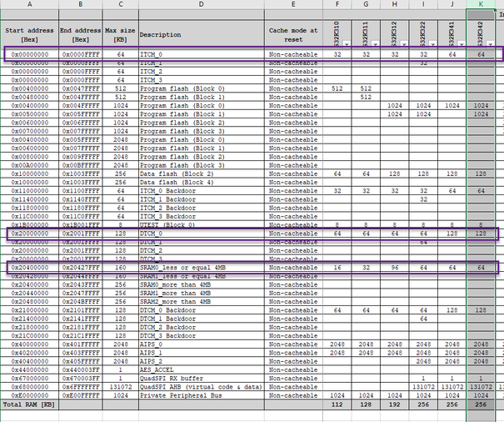Select the 'SRAM1_more than 4MB' cell
The width and height of the screenshot is (504, 422).
pos(202,293)
